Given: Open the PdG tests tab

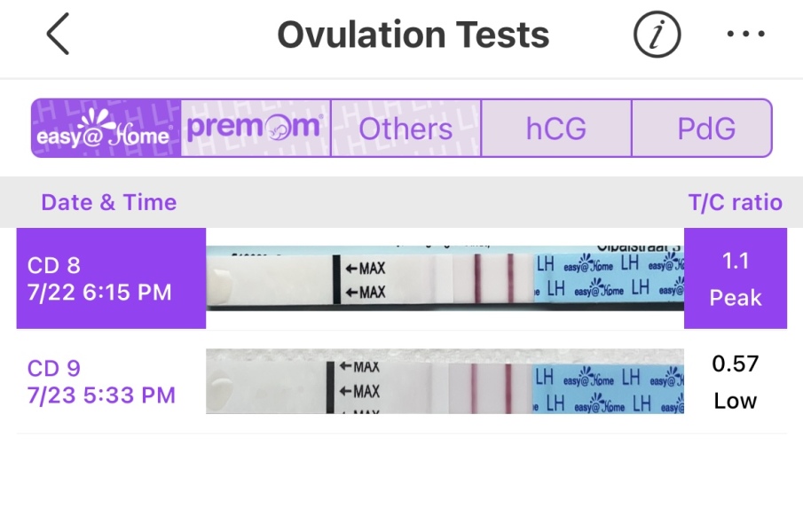Looking at the screenshot, I should pos(706,129).
